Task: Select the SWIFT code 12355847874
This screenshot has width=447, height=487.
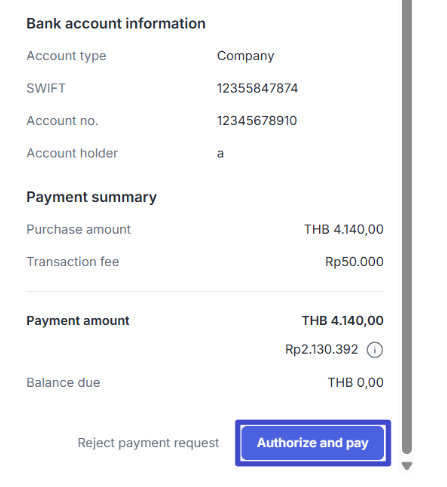Action: pyautogui.click(x=257, y=88)
